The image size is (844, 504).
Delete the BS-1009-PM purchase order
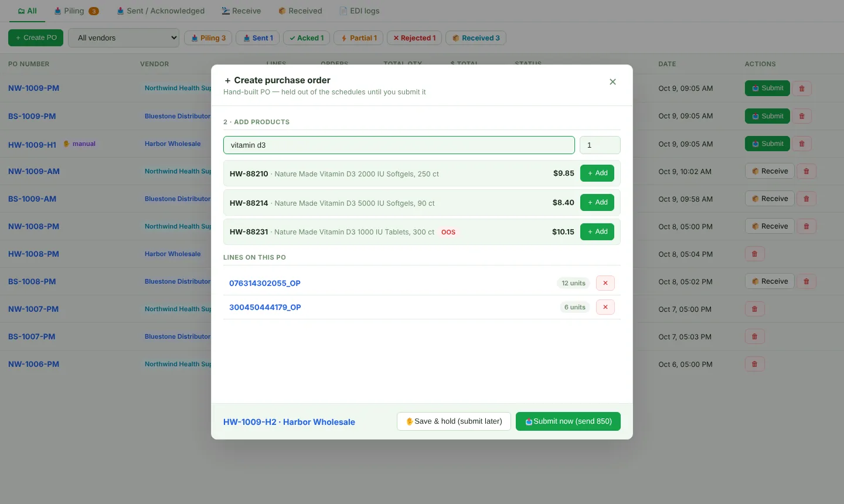(x=802, y=116)
